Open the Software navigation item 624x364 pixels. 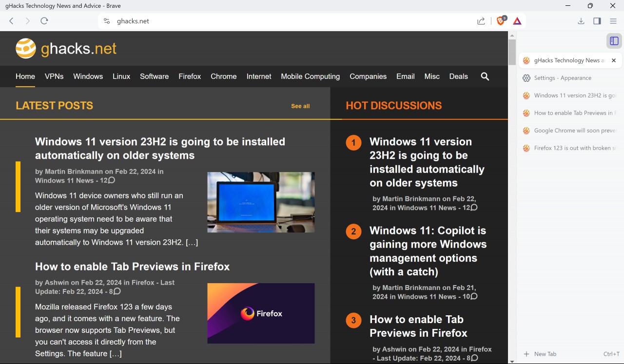point(154,77)
